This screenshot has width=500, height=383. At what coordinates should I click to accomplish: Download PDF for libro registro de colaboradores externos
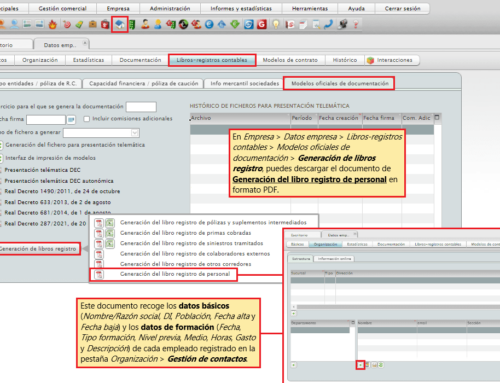coord(99,254)
